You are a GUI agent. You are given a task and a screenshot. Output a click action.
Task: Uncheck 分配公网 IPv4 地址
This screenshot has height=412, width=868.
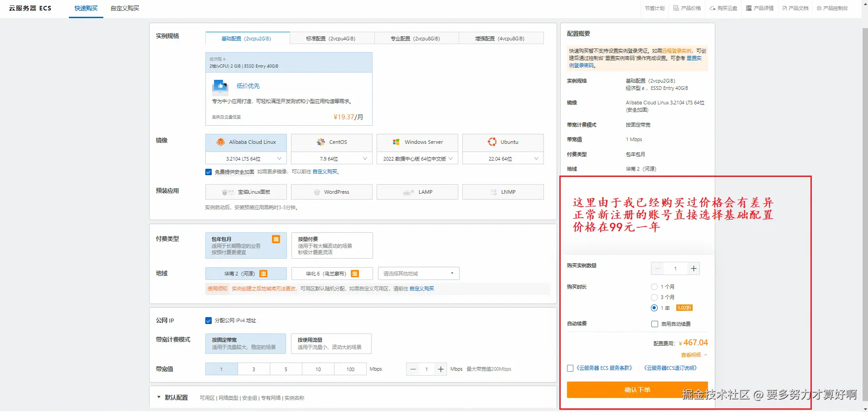click(x=209, y=320)
